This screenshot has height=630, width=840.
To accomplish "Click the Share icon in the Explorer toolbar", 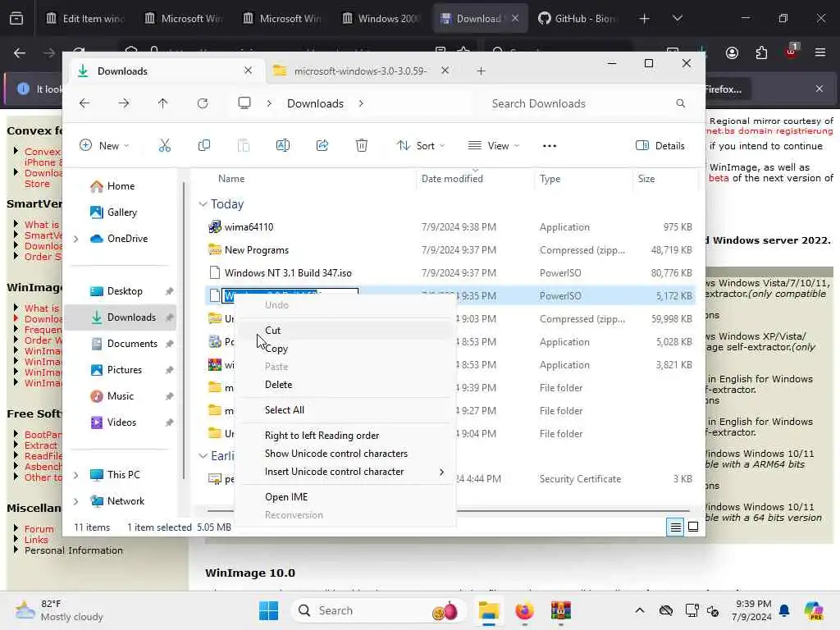I will [x=322, y=146].
